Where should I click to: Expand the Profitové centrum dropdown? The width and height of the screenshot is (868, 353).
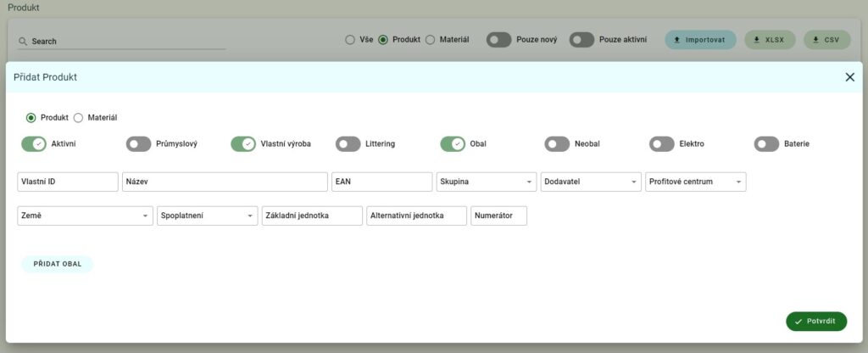[x=695, y=182]
